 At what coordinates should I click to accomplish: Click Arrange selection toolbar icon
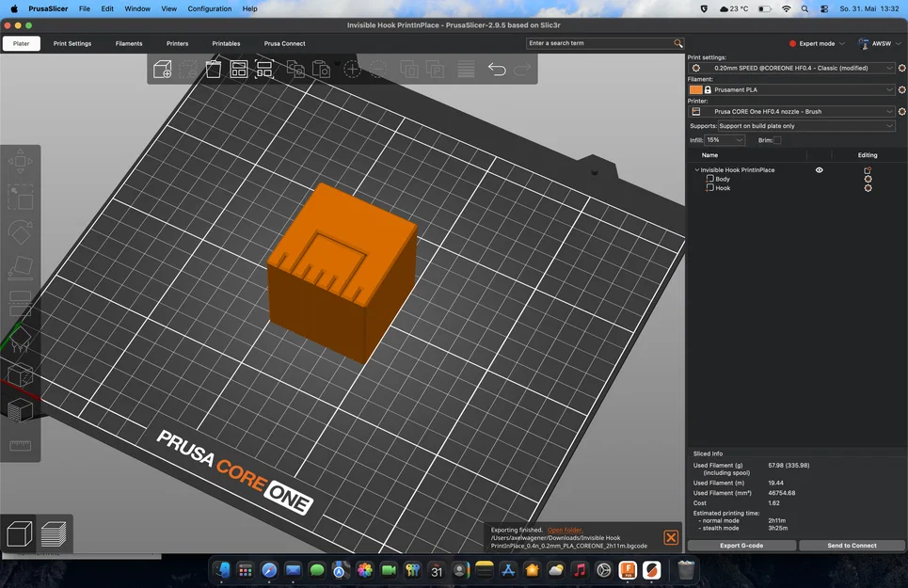point(264,70)
